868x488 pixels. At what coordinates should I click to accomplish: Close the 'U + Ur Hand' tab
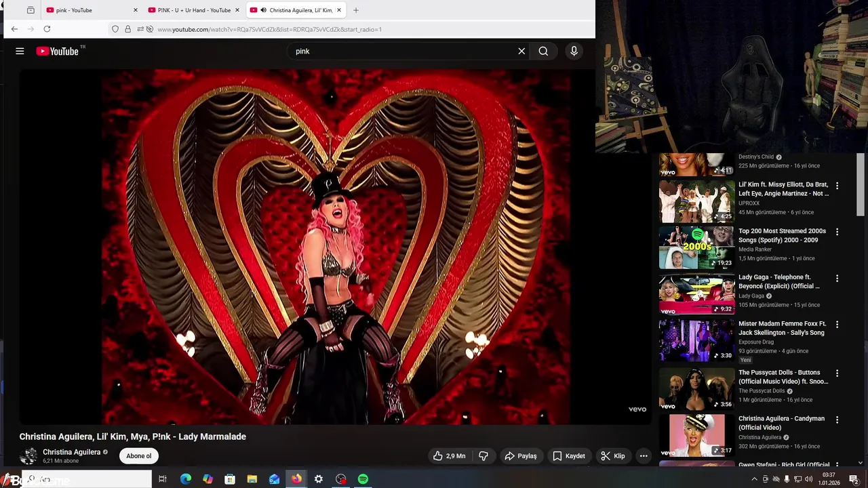[x=237, y=10]
